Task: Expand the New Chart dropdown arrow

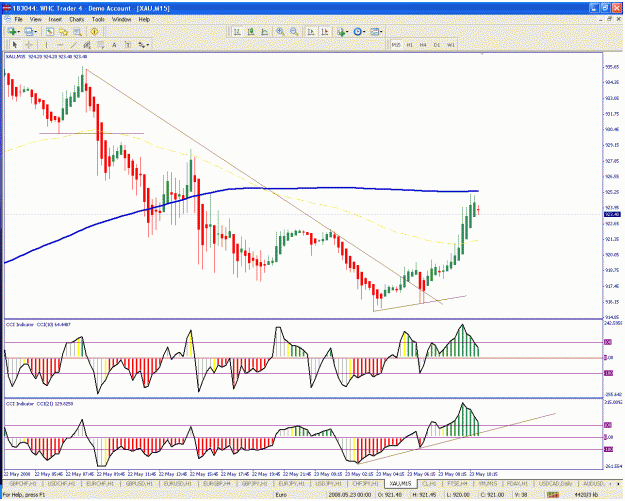Action: tap(19, 32)
